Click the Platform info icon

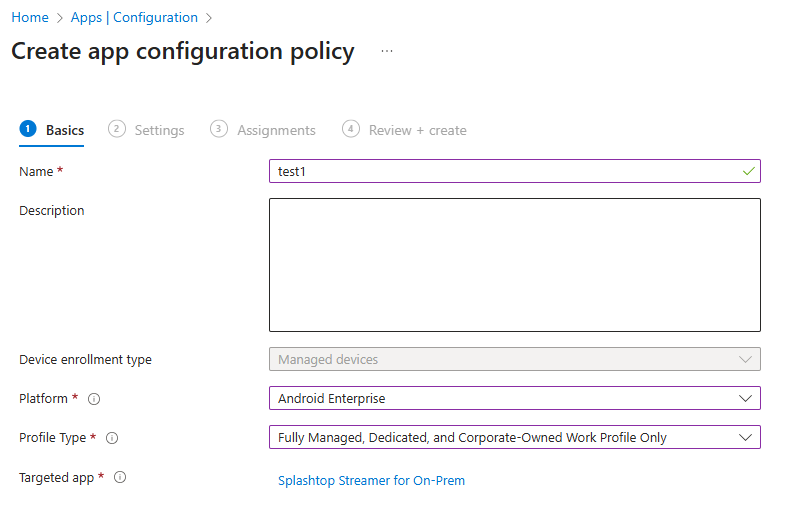coord(94,399)
